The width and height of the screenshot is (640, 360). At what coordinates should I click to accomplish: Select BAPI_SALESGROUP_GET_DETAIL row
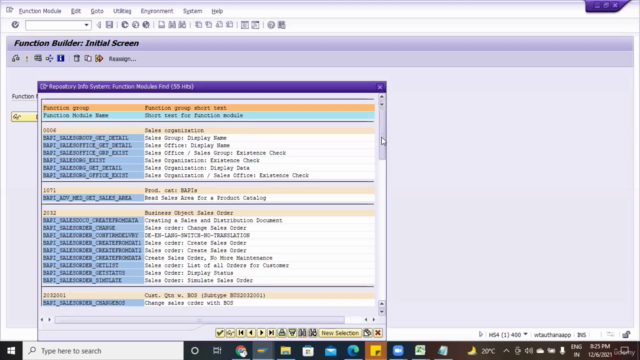209,138
